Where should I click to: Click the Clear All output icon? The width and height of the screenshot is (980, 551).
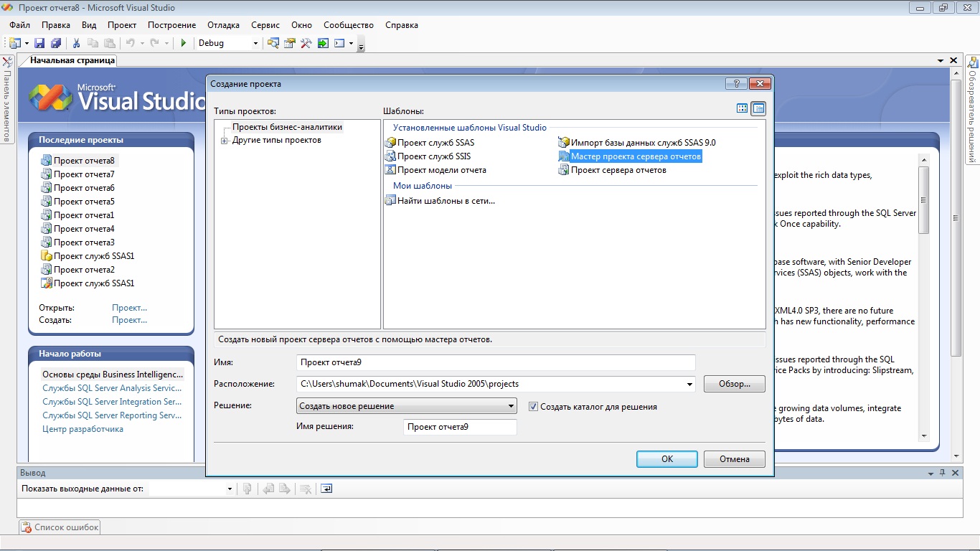306,489
